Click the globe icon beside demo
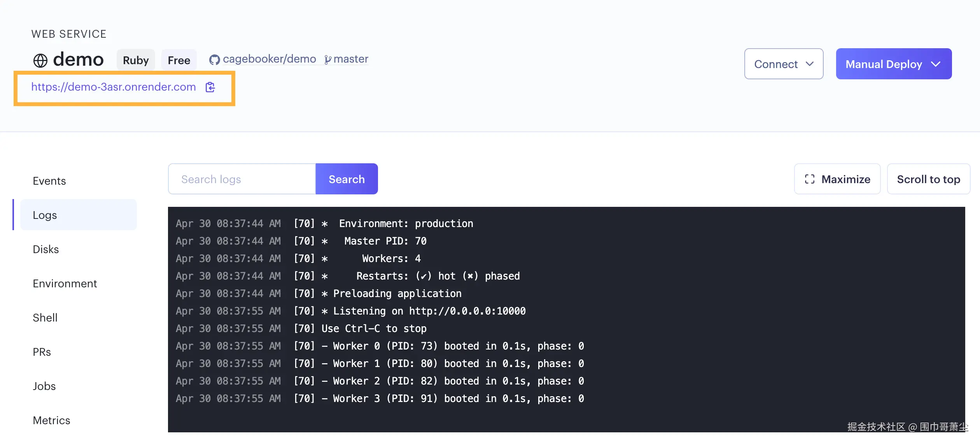Screen dimensions: 980x444 click(x=40, y=60)
